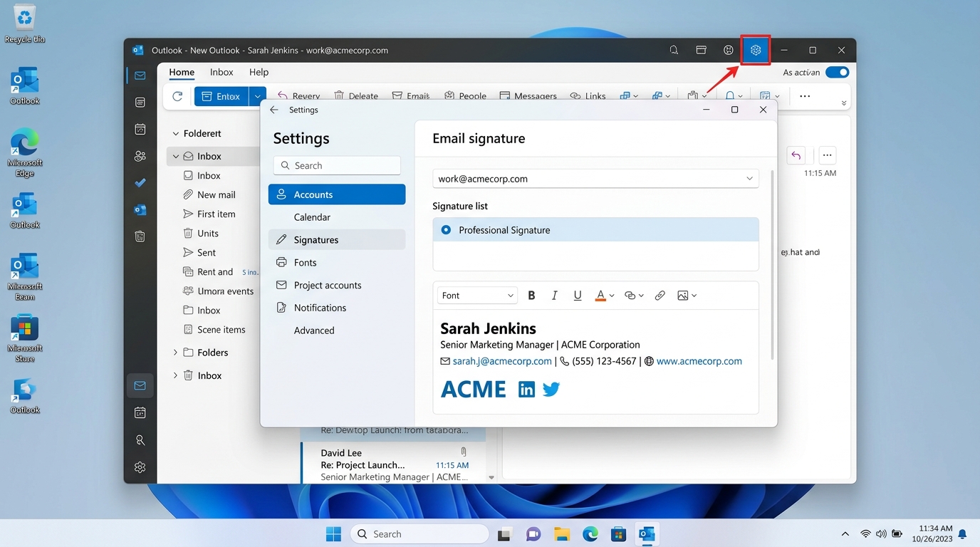Click People in the Outlook toolbar
This screenshot has width=980, height=547.
(465, 96)
